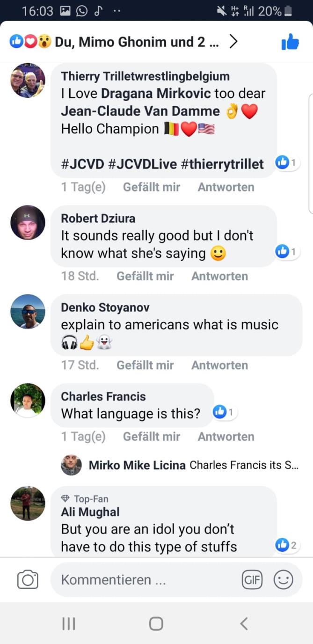Like Denko Stoyanov's comment with Gefällt mir
This screenshot has height=644, width=313.
pyautogui.click(x=145, y=365)
